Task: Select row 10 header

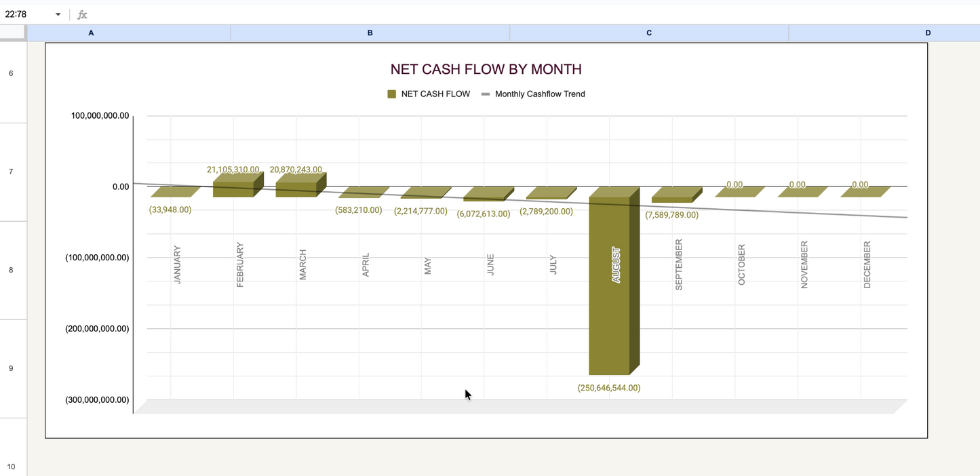Action: [x=13, y=448]
